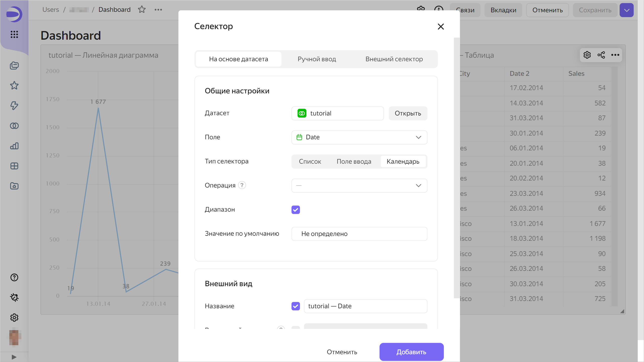Switch to the Внешний селектор tab
The width and height of the screenshot is (644, 362).
pyautogui.click(x=394, y=59)
